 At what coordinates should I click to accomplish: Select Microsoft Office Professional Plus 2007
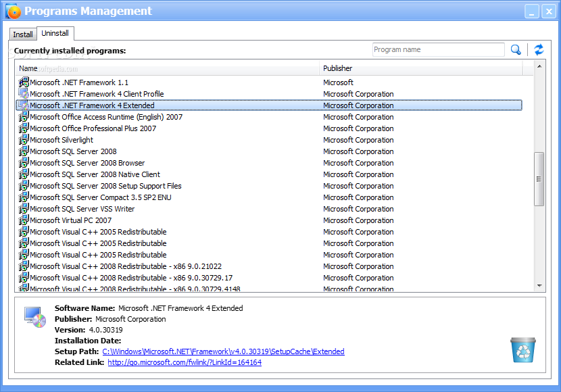(x=269, y=128)
